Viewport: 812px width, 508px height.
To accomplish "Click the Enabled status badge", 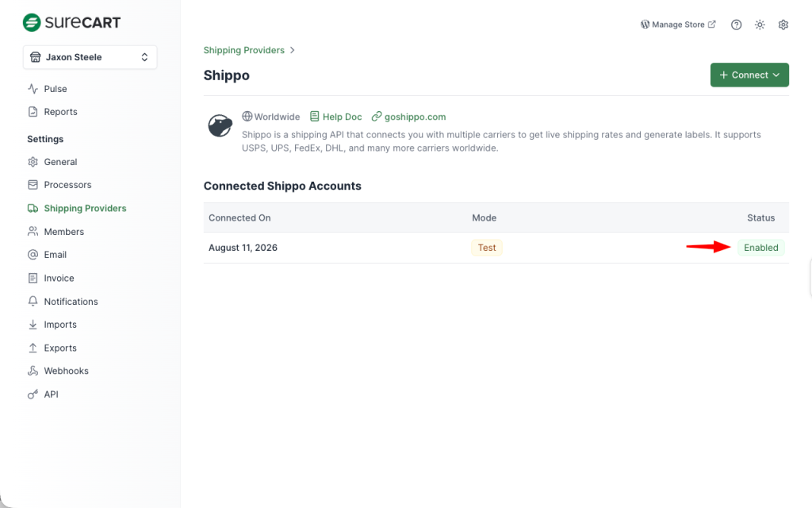I will [760, 248].
